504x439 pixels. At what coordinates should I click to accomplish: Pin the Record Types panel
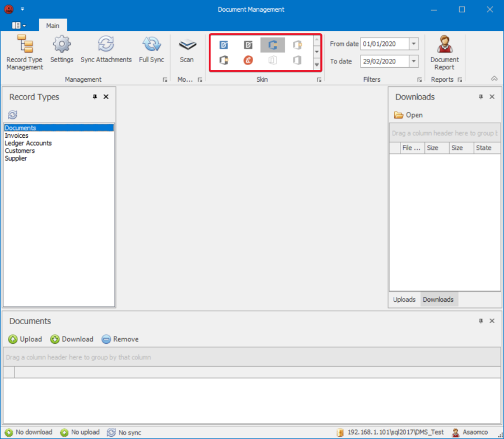coord(95,97)
